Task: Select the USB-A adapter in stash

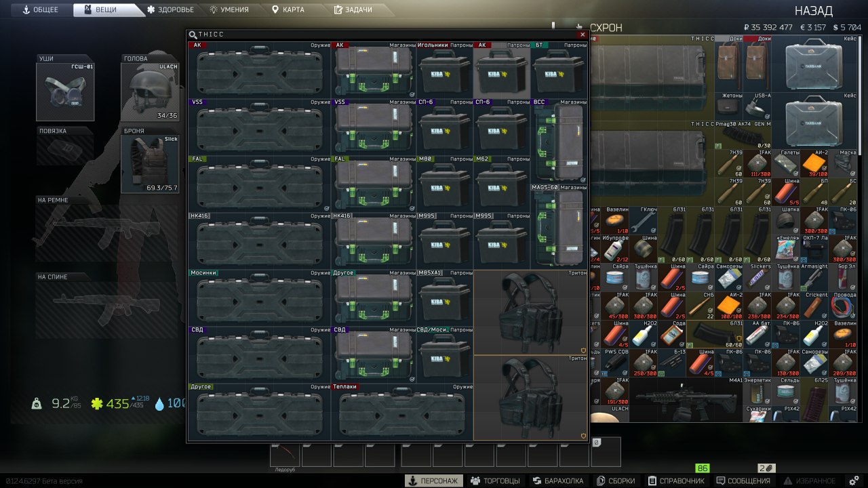Action: click(x=757, y=106)
